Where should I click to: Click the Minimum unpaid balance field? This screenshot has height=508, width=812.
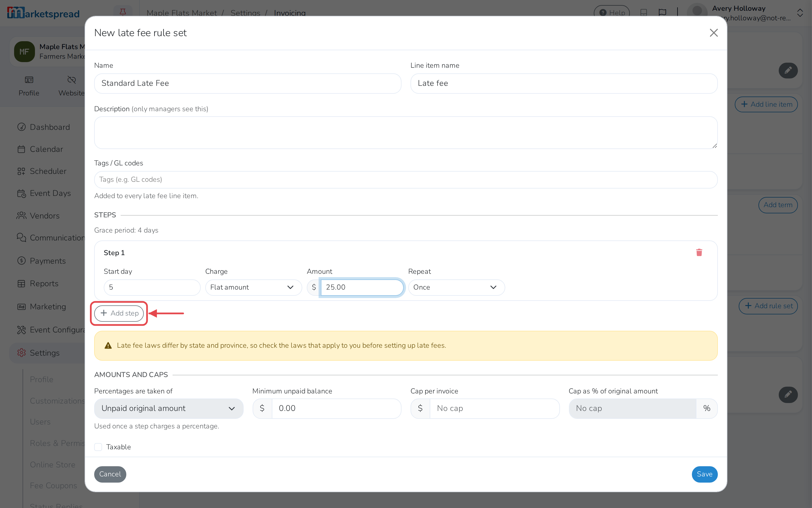click(x=336, y=409)
